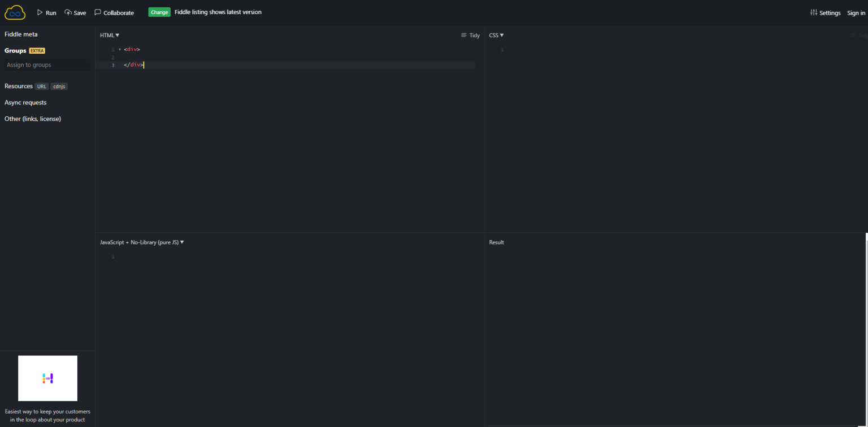Click the Groups EXTRA badge
This screenshot has width=868, height=427.
pos(36,50)
